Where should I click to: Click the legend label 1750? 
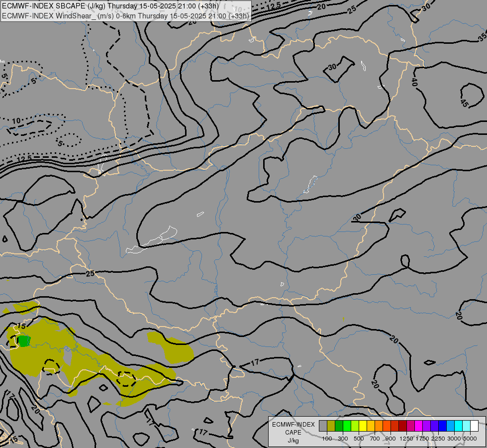tap(422, 439)
